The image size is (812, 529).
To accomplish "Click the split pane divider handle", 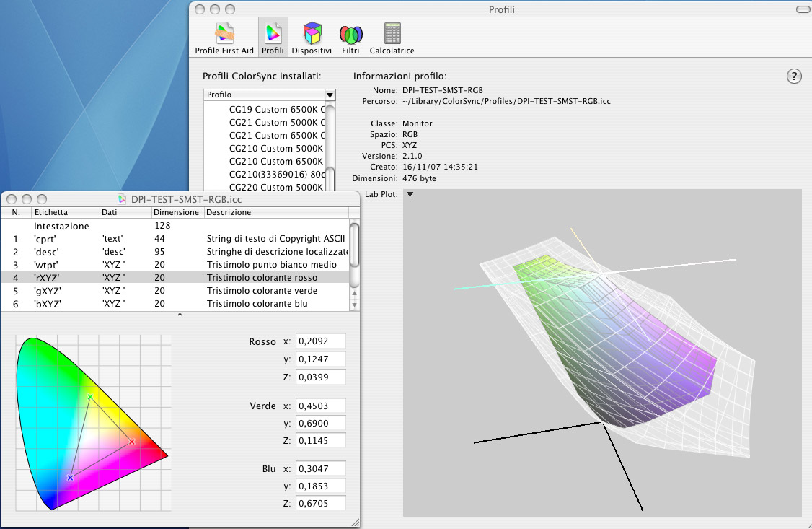I will [x=180, y=315].
